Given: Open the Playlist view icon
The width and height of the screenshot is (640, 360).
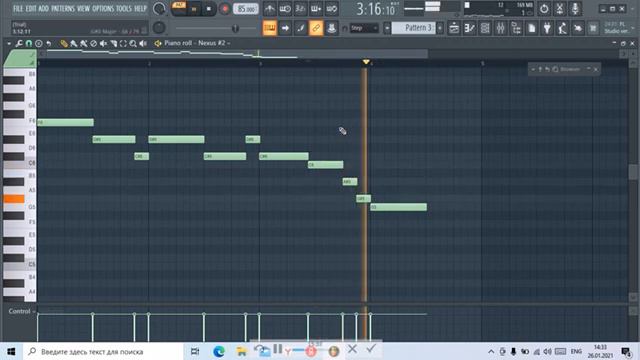Looking at the screenshot, I should 454,28.
